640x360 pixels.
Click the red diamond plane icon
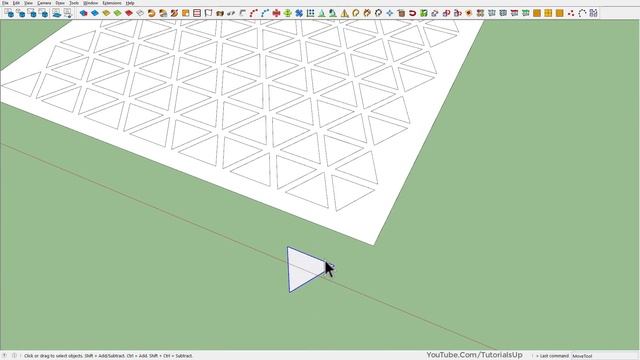click(x=129, y=13)
